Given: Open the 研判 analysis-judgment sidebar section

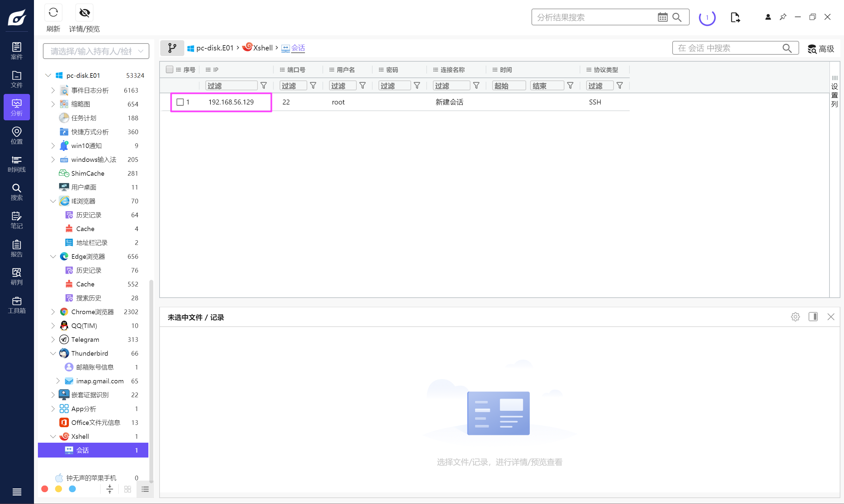Looking at the screenshot, I should [16, 277].
